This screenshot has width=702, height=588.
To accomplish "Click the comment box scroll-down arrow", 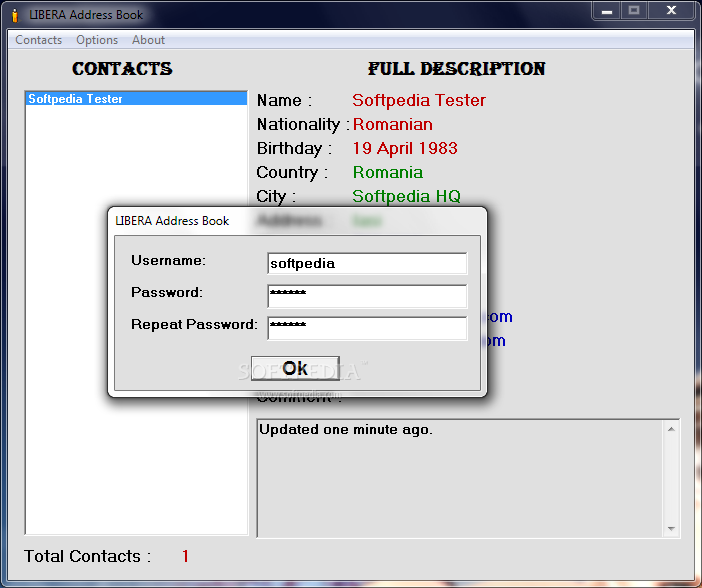I will (671, 528).
